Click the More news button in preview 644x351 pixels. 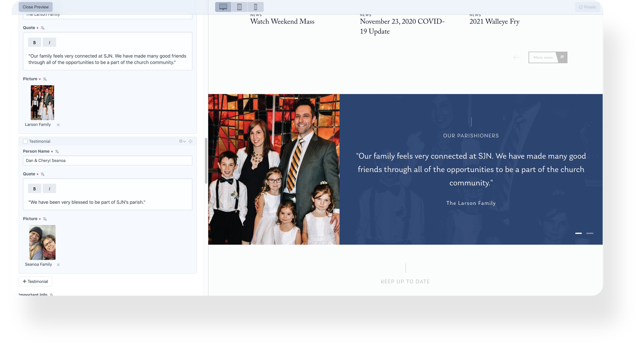[x=548, y=58]
